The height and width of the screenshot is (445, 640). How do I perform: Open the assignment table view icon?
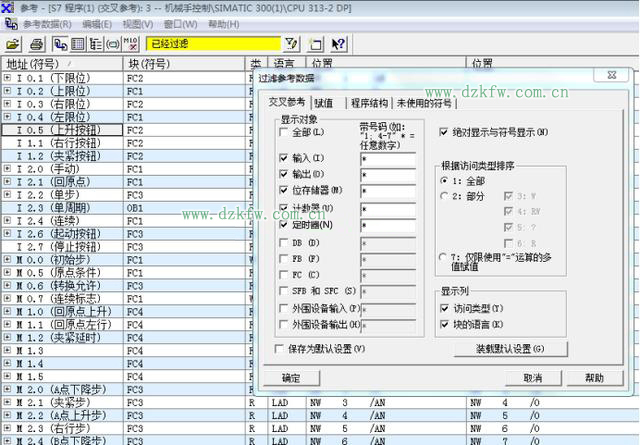point(78,44)
